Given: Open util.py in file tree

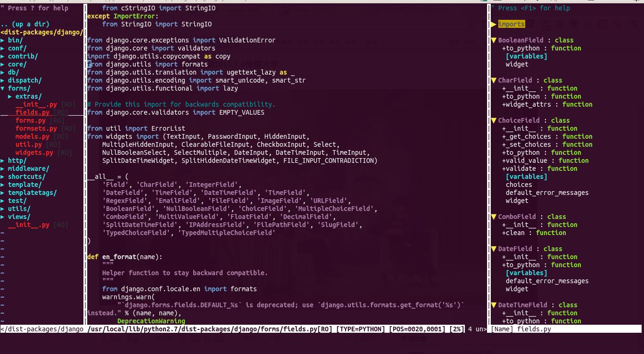Looking at the screenshot, I should coord(29,145).
